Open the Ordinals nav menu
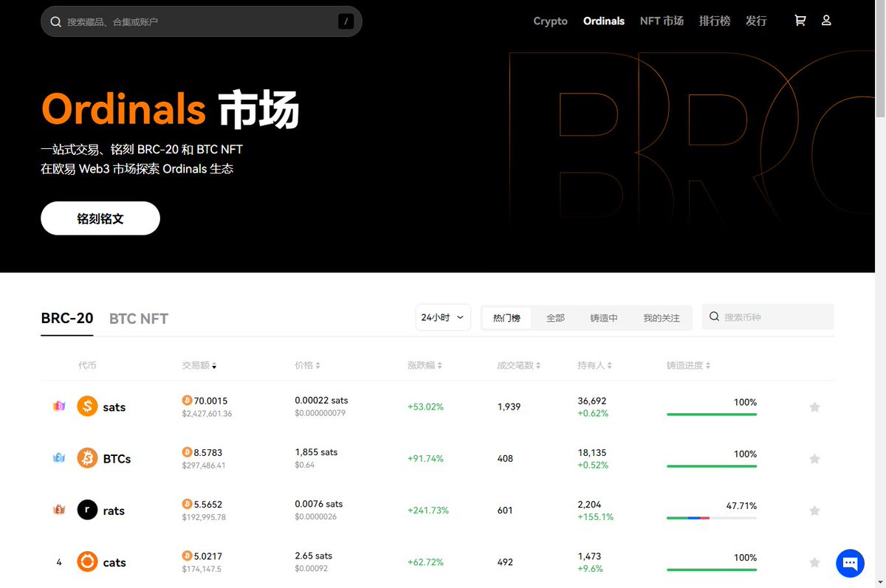886x588 pixels. coord(604,21)
